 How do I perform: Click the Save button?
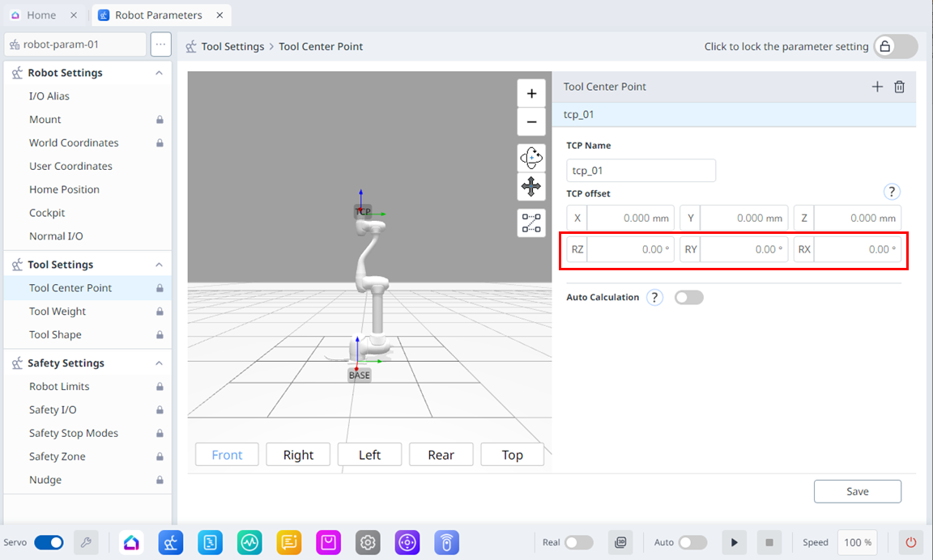point(857,491)
